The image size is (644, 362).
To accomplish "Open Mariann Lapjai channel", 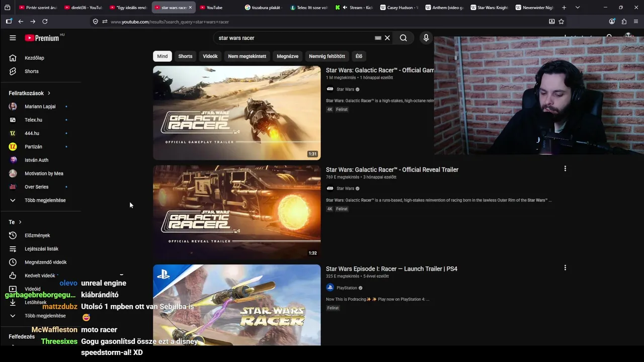I will 40,107.
